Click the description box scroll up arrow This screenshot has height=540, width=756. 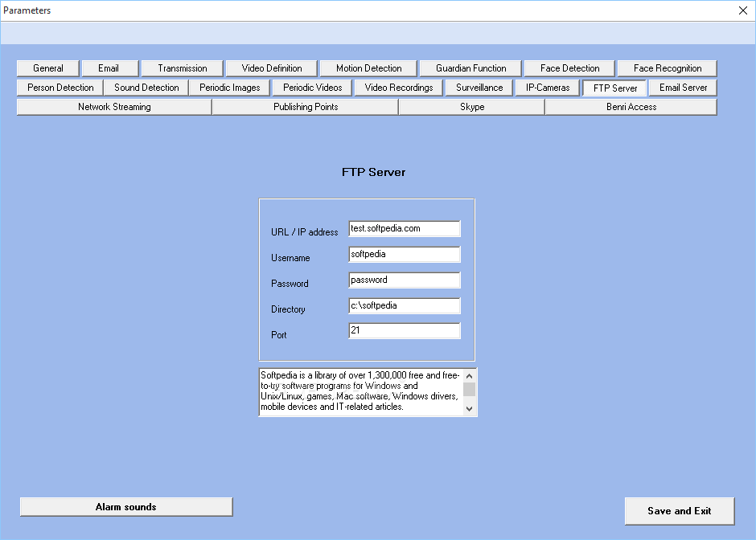point(469,376)
